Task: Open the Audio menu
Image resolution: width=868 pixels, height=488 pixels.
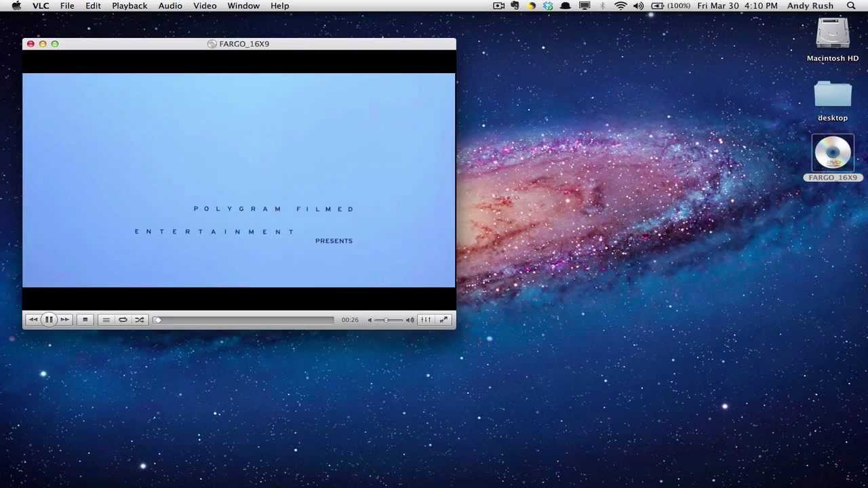Action: click(x=170, y=5)
